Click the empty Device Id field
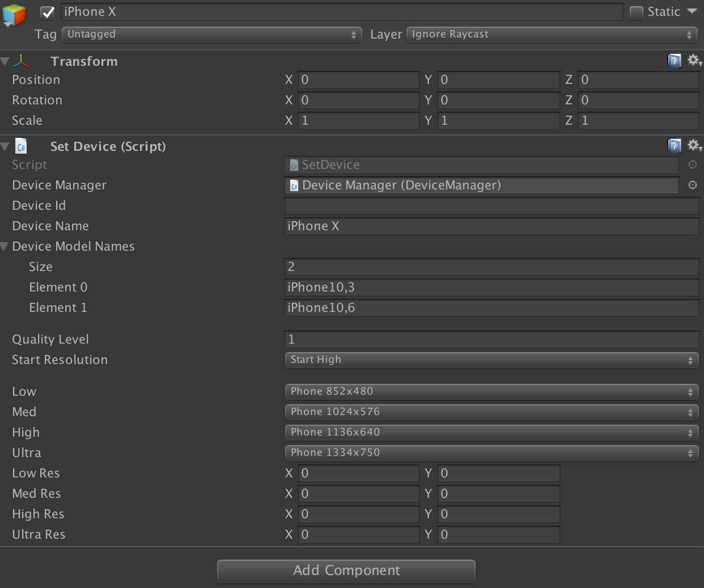 [492, 206]
